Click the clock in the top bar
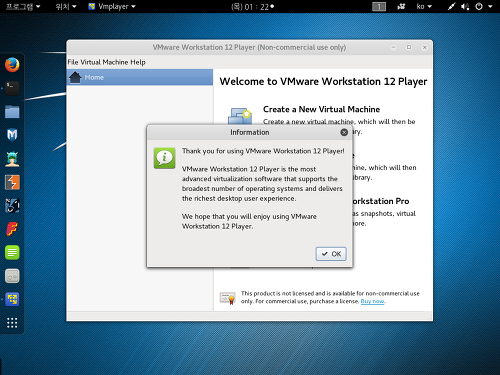This screenshot has width=500, height=375. coord(252,7)
